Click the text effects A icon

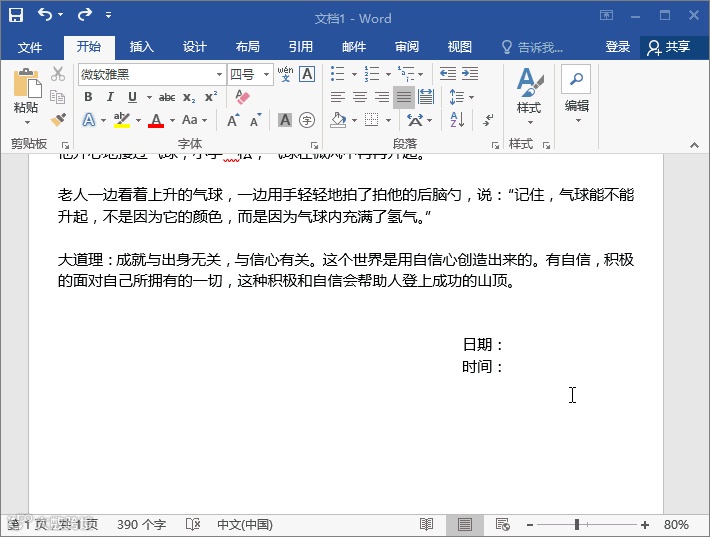(89, 120)
